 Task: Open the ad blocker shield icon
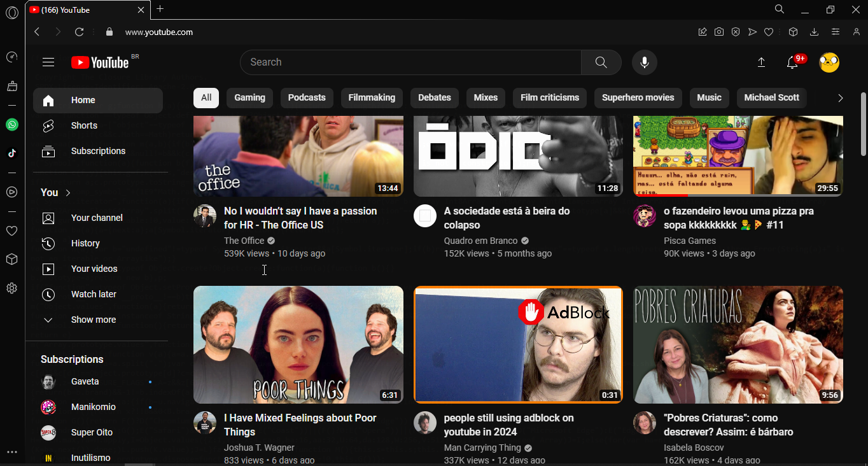tap(736, 32)
